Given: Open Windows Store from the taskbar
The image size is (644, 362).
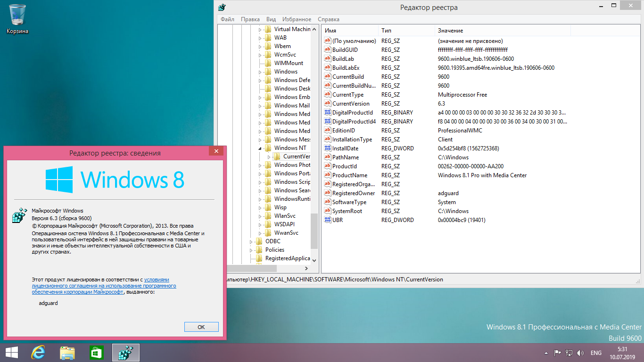Looking at the screenshot, I should click(96, 353).
